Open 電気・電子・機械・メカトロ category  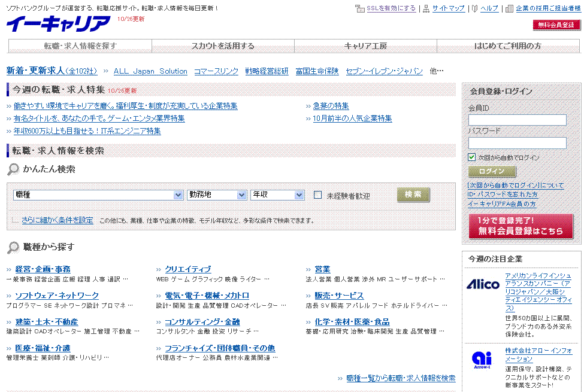[x=207, y=296]
